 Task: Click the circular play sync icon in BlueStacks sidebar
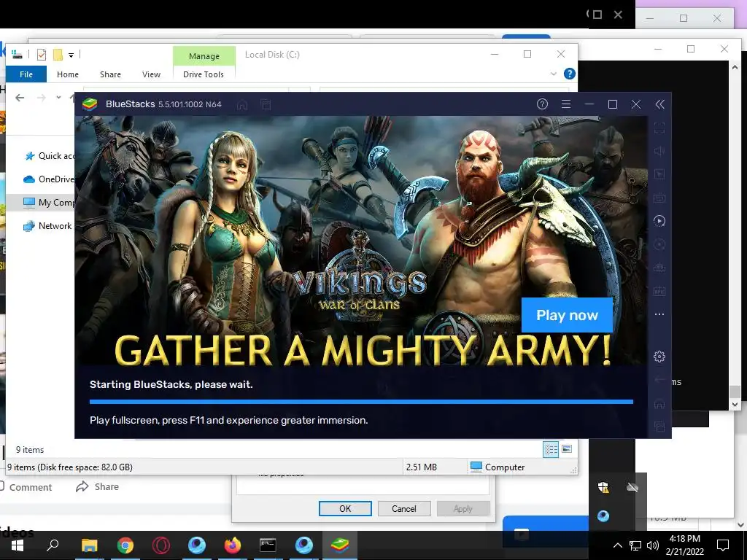[659, 221]
